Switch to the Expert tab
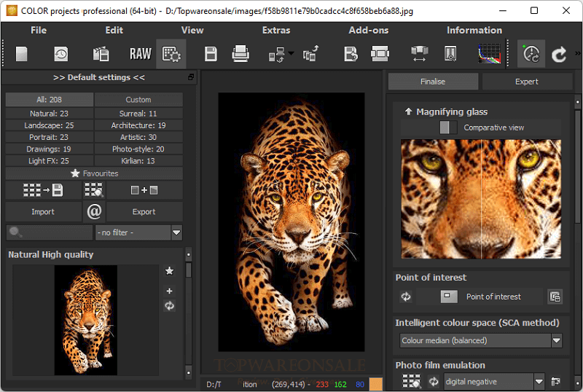The height and width of the screenshot is (392, 583). [x=526, y=82]
